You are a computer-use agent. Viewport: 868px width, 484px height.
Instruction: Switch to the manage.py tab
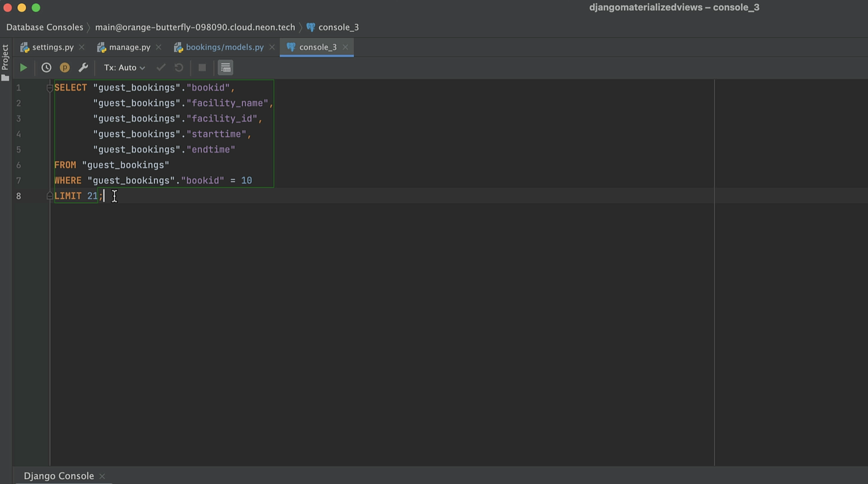pyautogui.click(x=130, y=47)
